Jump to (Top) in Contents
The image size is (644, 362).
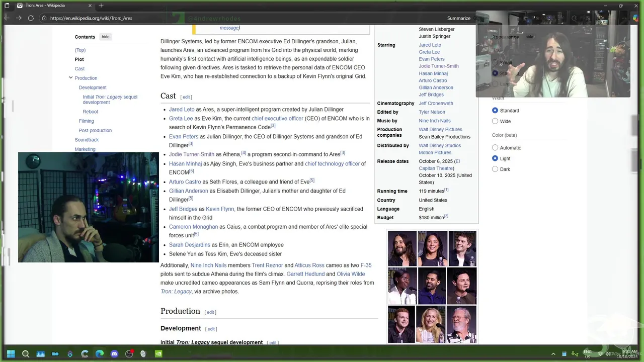coord(80,50)
